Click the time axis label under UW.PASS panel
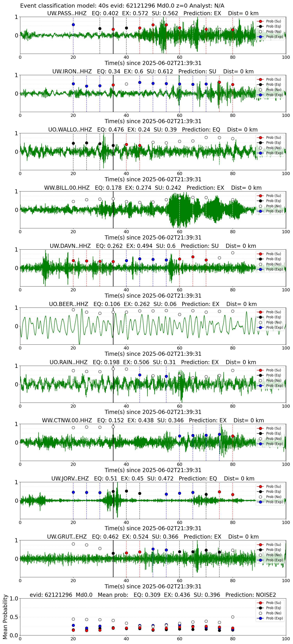The image size is (293, 644). point(153,63)
